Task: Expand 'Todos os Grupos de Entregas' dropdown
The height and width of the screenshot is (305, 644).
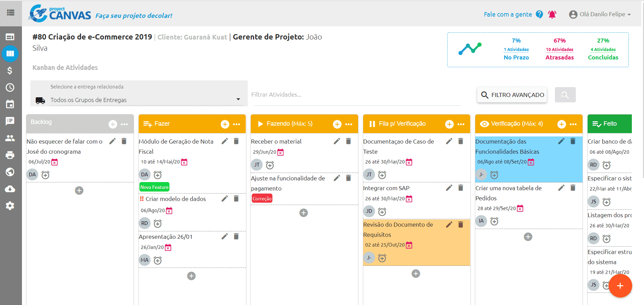Action: pyautogui.click(x=146, y=100)
